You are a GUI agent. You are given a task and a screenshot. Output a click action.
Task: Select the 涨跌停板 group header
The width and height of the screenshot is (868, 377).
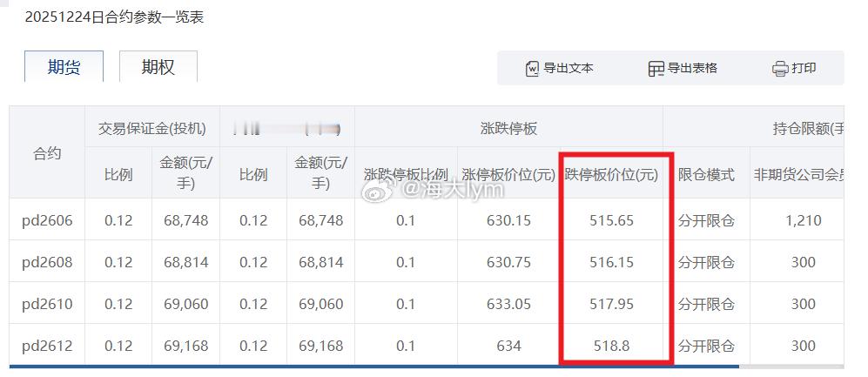[x=508, y=129]
